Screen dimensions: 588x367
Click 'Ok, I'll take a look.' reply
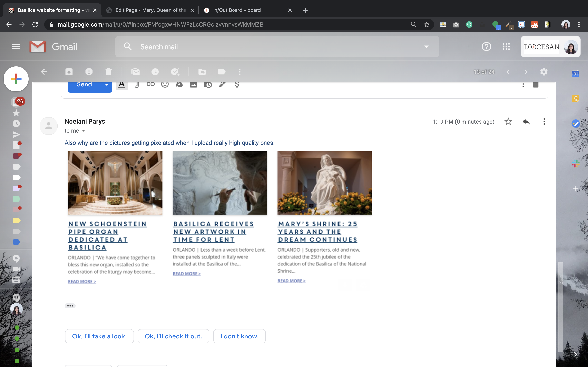click(x=99, y=336)
